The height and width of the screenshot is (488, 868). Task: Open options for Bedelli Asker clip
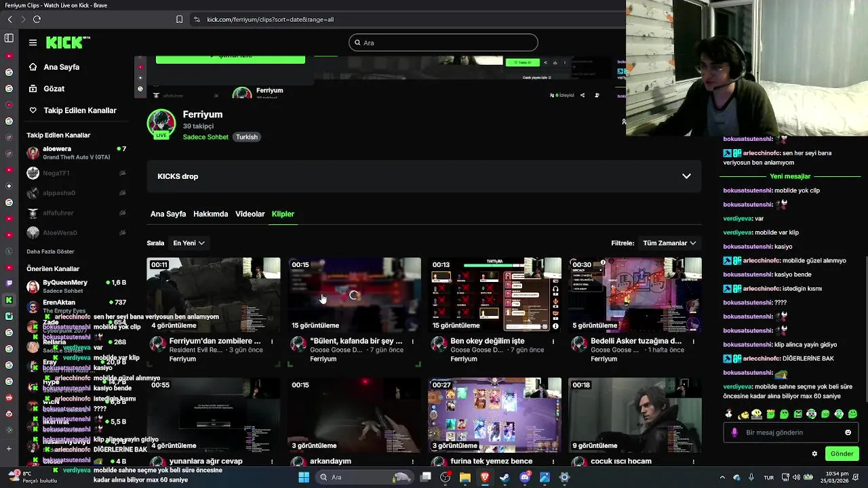[x=693, y=342]
